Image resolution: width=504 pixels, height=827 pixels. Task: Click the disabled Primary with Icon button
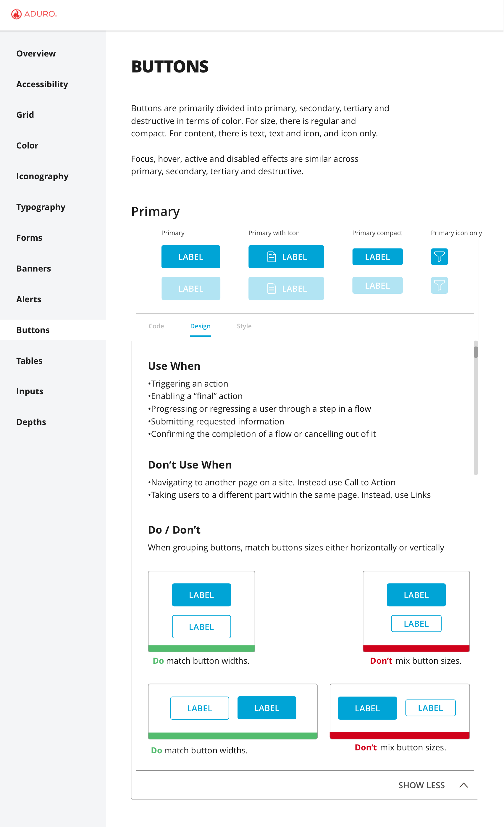point(286,288)
